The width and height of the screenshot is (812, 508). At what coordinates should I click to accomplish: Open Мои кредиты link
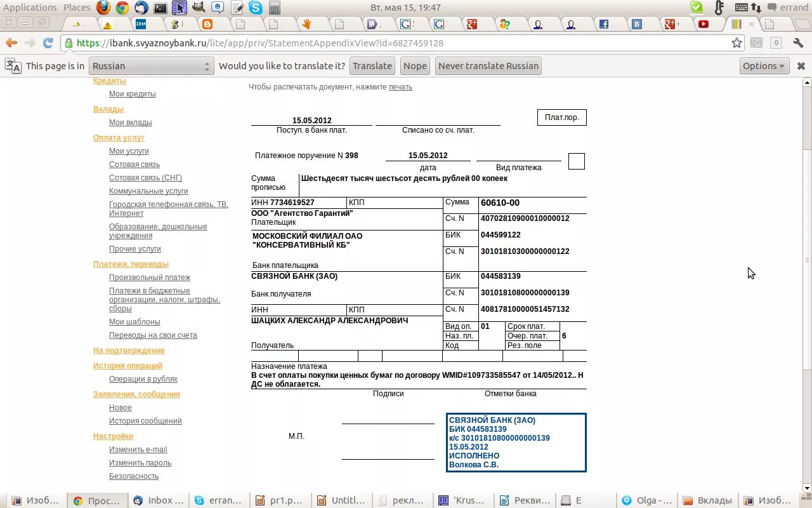click(132, 94)
